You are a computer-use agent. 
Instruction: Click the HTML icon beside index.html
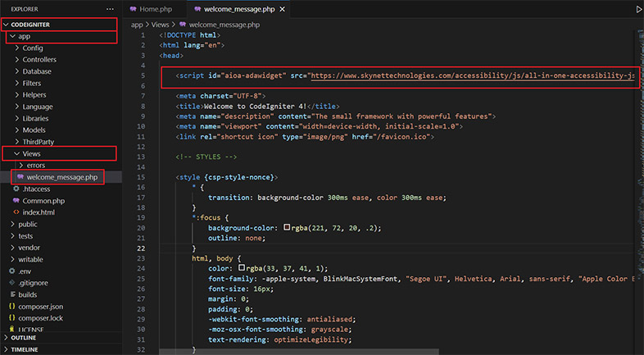(x=16, y=212)
